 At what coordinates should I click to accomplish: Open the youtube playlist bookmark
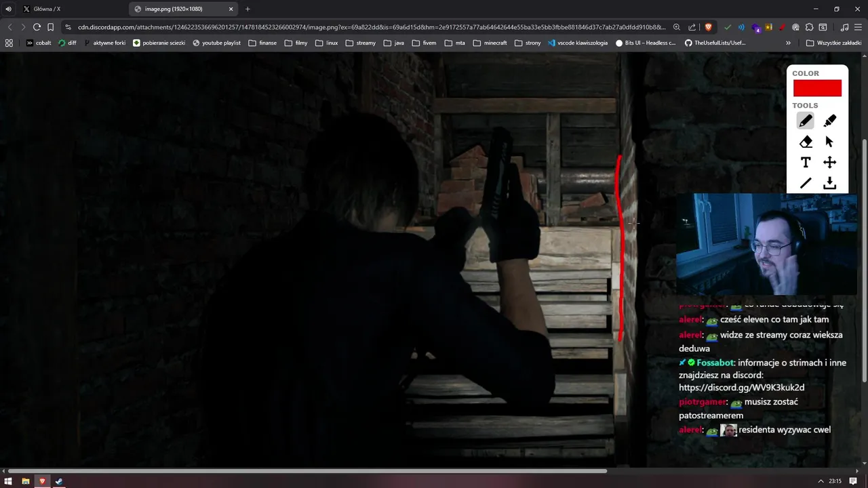click(x=217, y=43)
